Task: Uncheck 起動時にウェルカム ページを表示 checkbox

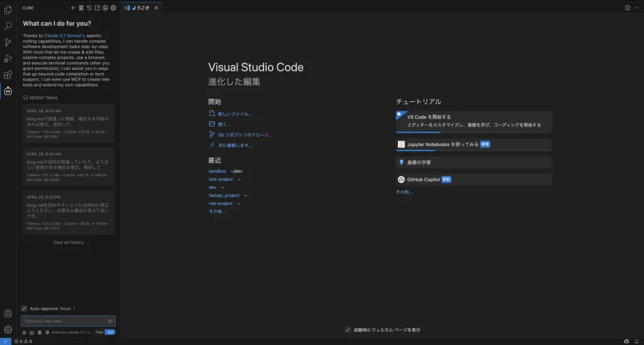Action: (x=348, y=330)
